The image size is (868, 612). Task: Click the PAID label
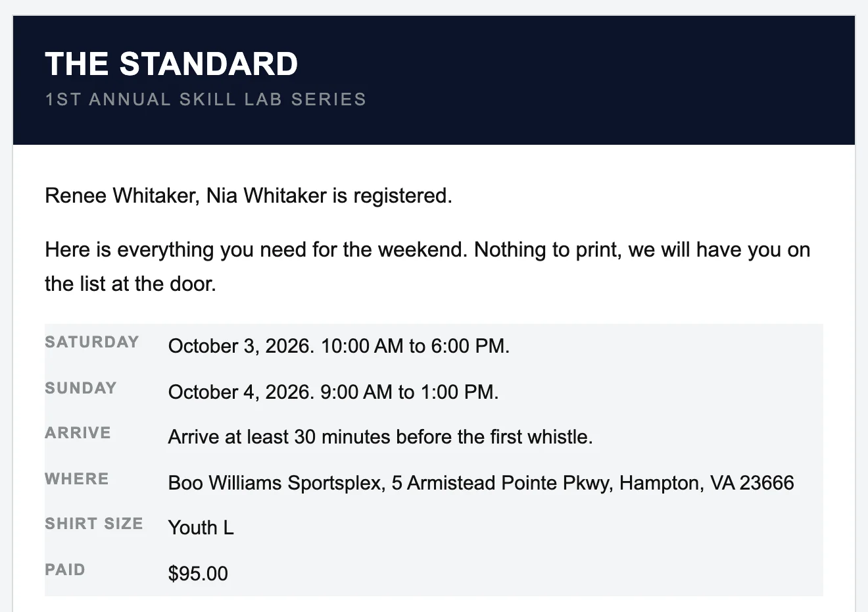65,570
